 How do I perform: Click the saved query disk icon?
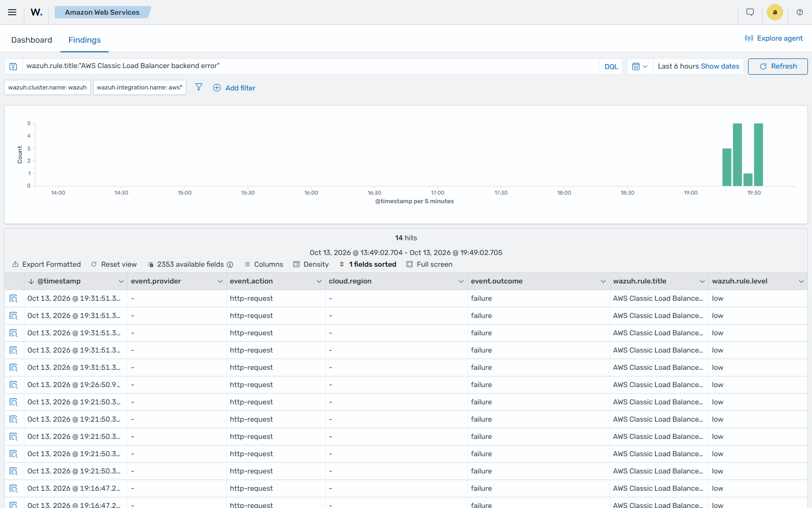click(14, 67)
